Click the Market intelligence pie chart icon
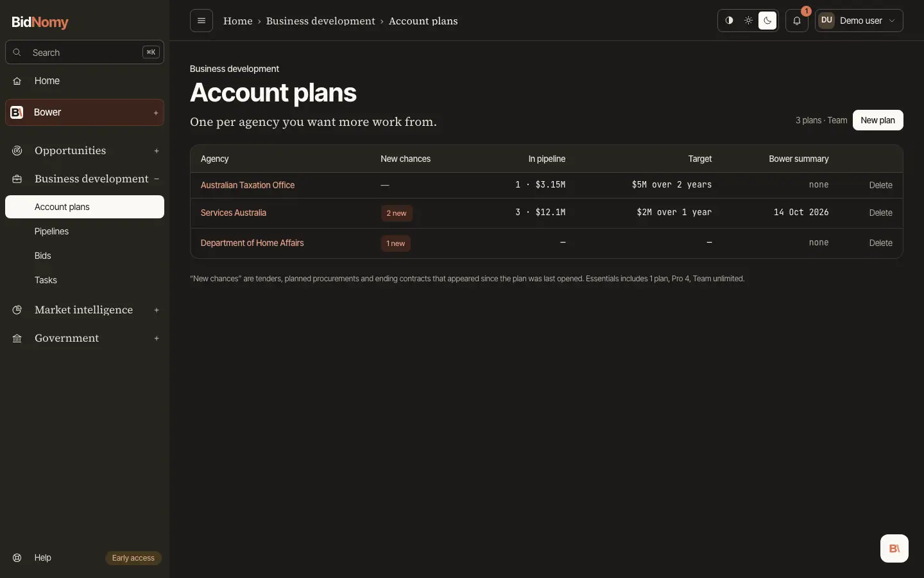 pos(17,310)
